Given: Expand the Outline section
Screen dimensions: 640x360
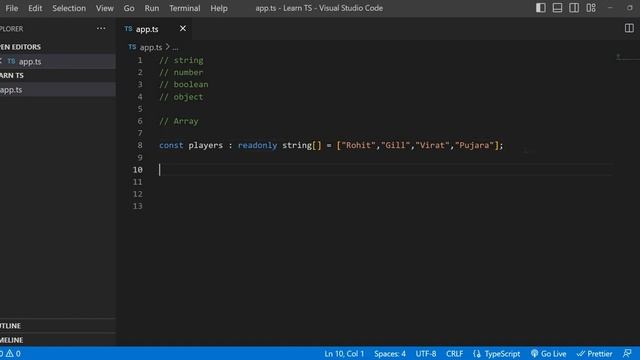Looking at the screenshot, I should (x=57, y=326).
